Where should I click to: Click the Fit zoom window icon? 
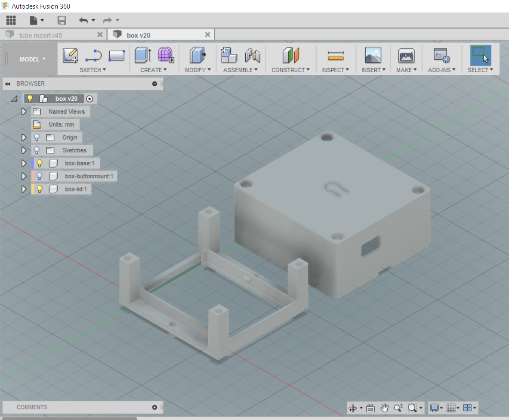click(x=412, y=408)
